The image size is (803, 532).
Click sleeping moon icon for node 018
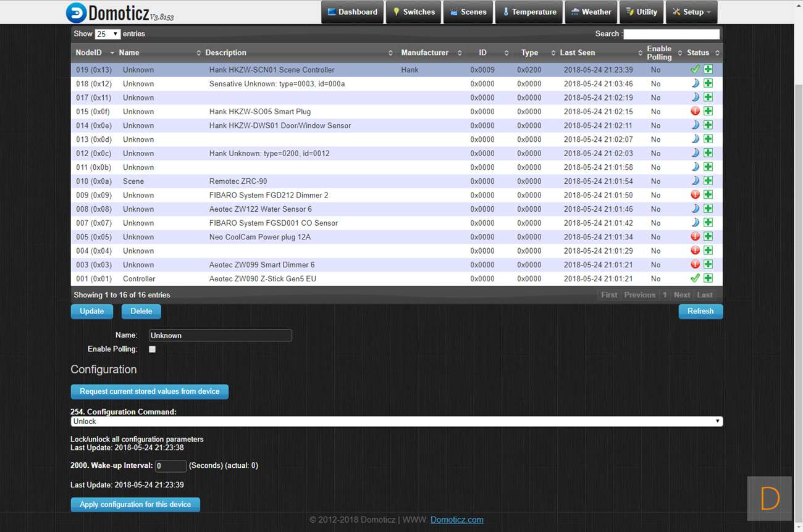click(x=695, y=83)
